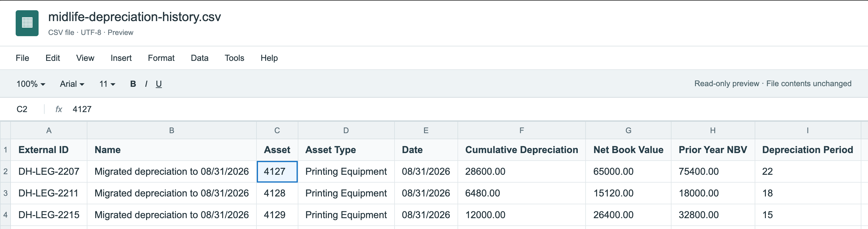The height and width of the screenshot is (229, 868).
Task: Select cell DH-LEG-2207
Action: (49, 171)
